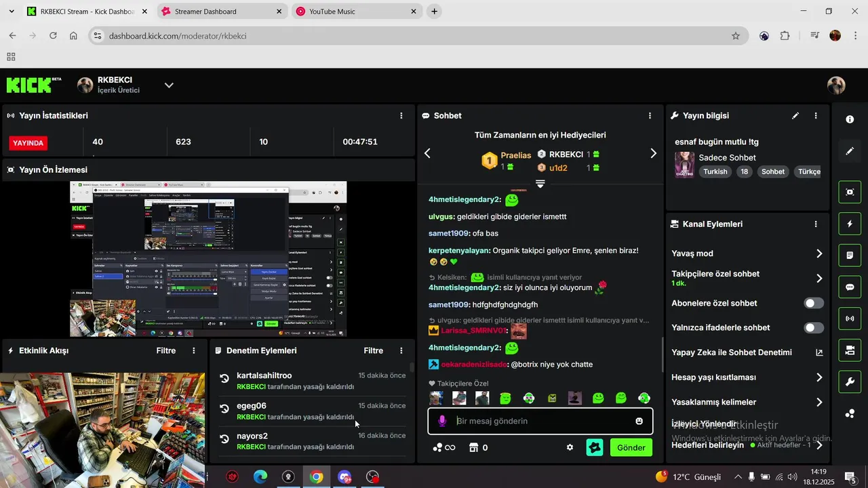This screenshot has width=868, height=488.
Task: Open Kanal Eylemleri three-dot menu
Action: pyautogui.click(x=816, y=224)
